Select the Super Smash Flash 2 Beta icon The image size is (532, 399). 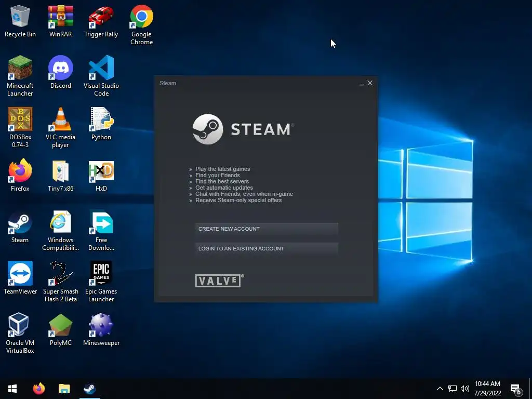(x=60, y=282)
